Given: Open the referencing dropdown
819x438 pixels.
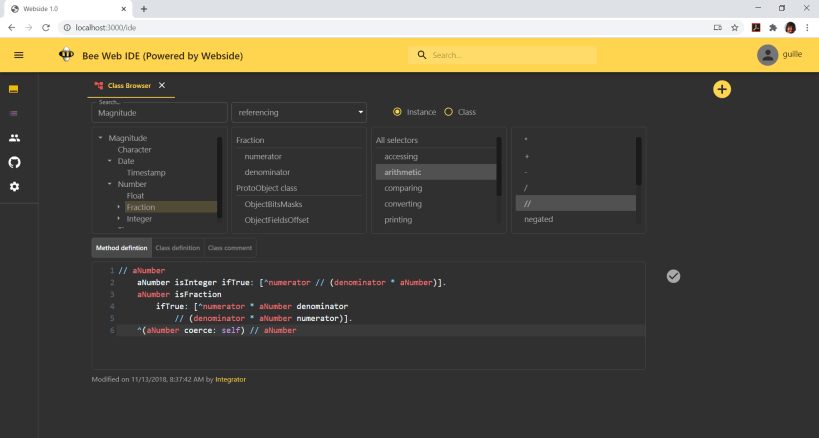Looking at the screenshot, I should pyautogui.click(x=299, y=113).
